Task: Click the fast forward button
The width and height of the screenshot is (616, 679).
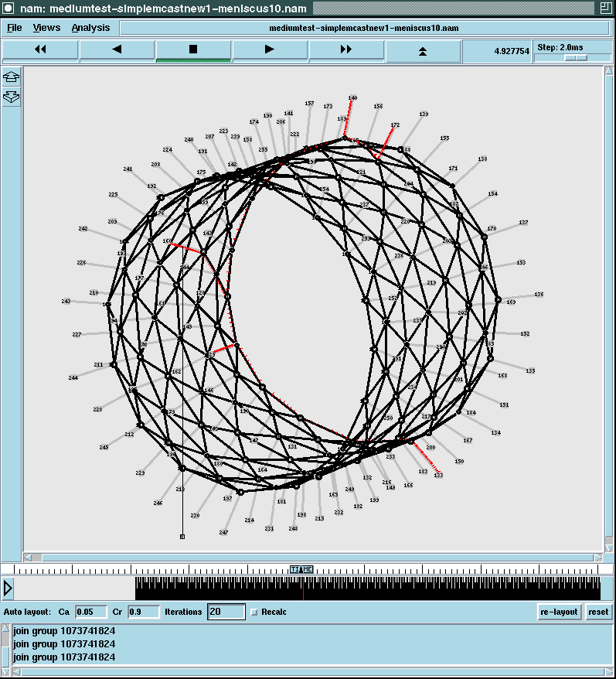Action: 346,49
